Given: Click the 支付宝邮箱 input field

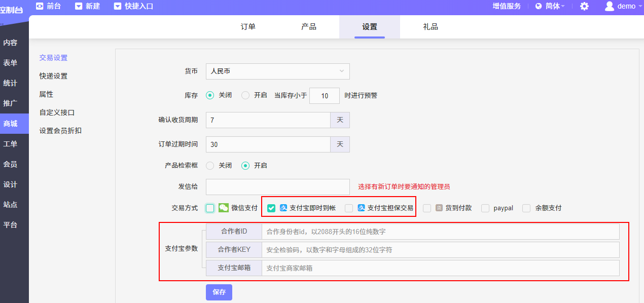Looking at the screenshot, I should [441, 268].
